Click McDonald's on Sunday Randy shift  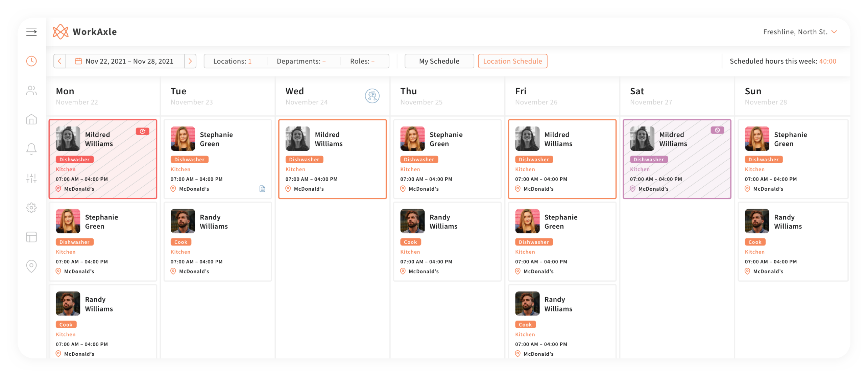click(x=768, y=272)
